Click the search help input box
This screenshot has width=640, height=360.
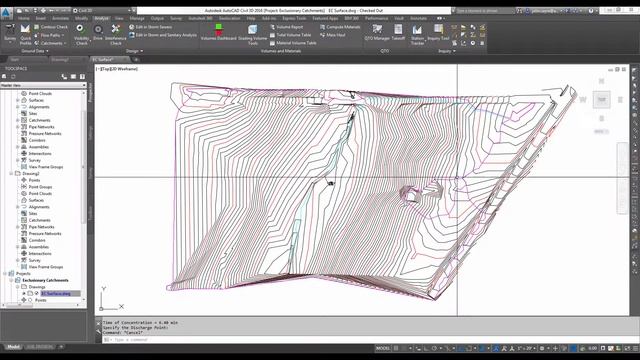point(484,11)
